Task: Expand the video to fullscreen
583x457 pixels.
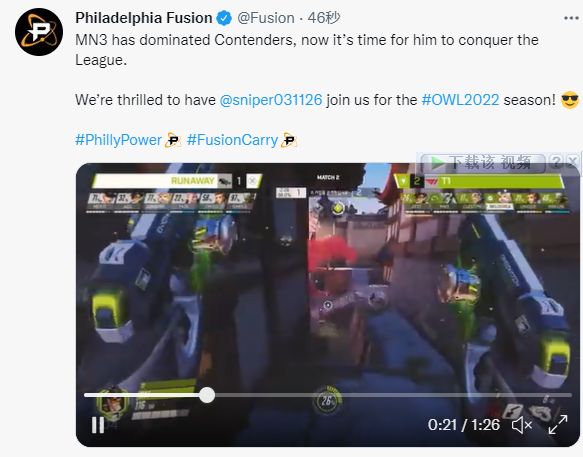Action: point(558,425)
